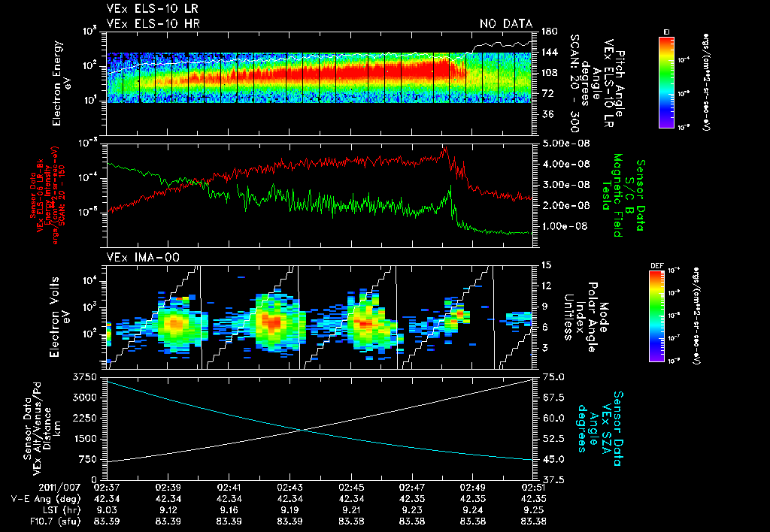Click the LST value '9.21'
The image size is (770, 532).
click(x=350, y=510)
